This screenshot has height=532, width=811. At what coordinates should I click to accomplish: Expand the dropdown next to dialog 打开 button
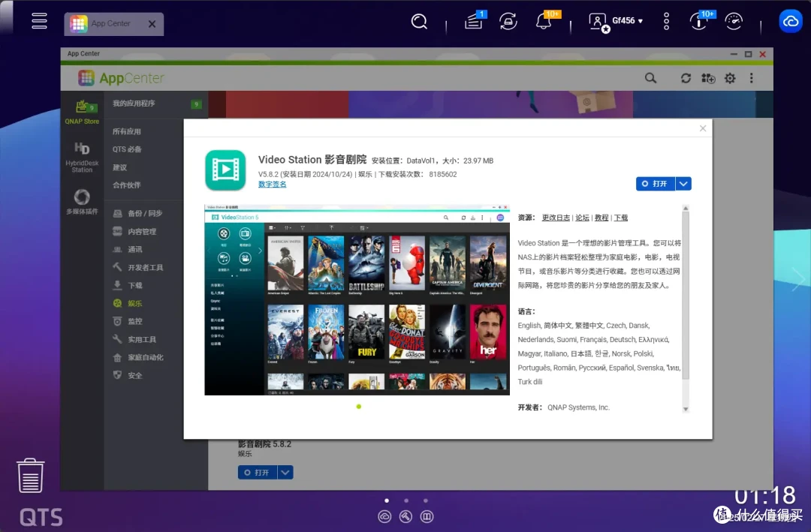tap(684, 184)
